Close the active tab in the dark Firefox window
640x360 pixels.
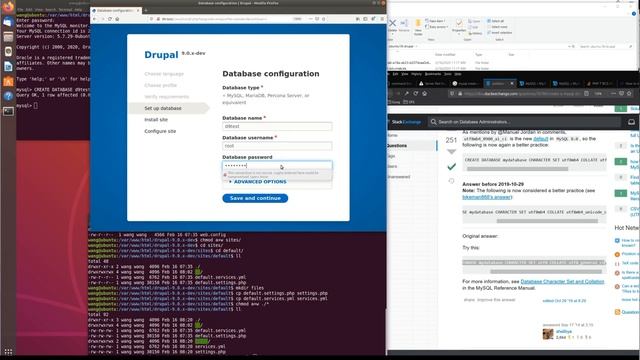tap(512, 83)
